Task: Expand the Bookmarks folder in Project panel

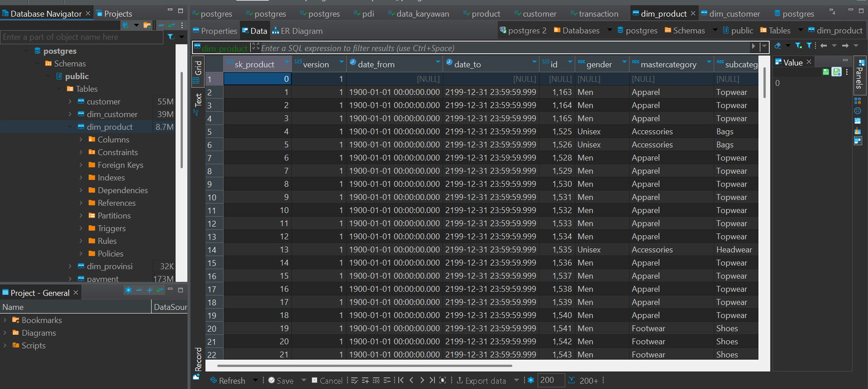Action: (5, 320)
